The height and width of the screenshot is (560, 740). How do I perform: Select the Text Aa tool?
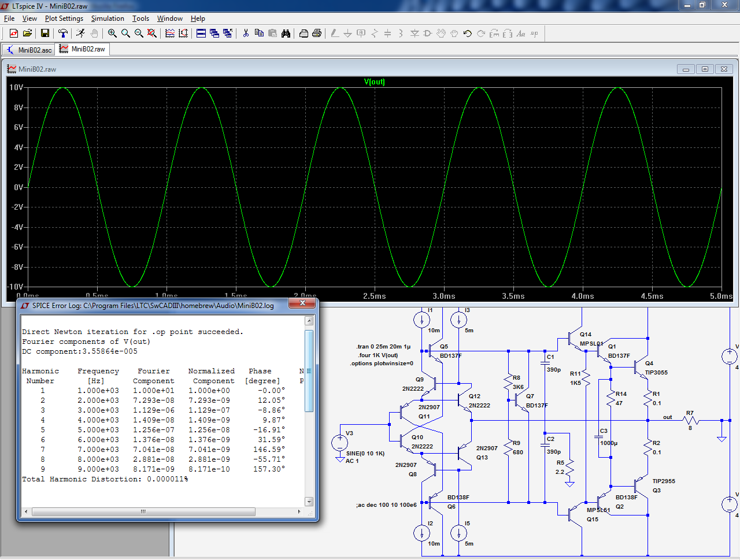[x=521, y=34]
